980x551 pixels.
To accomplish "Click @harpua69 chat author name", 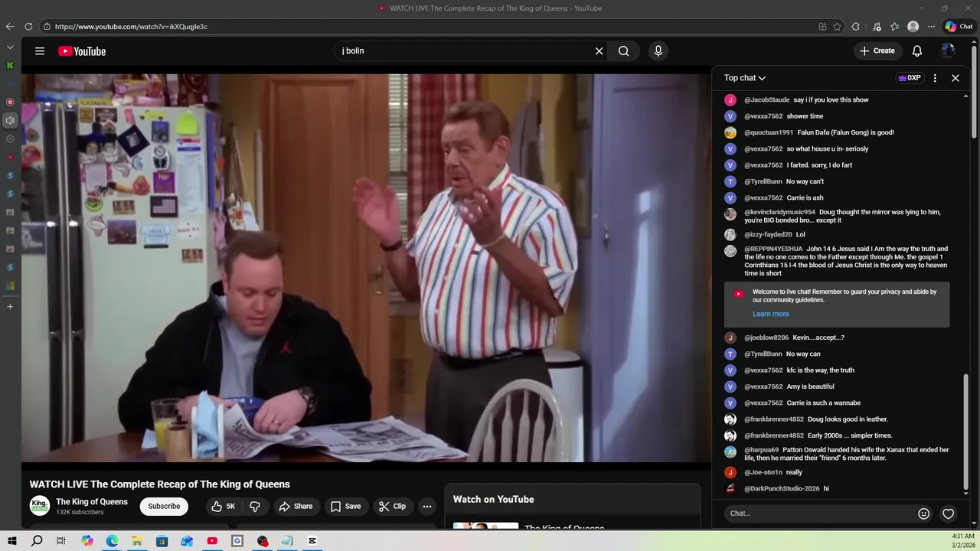I will (761, 451).
